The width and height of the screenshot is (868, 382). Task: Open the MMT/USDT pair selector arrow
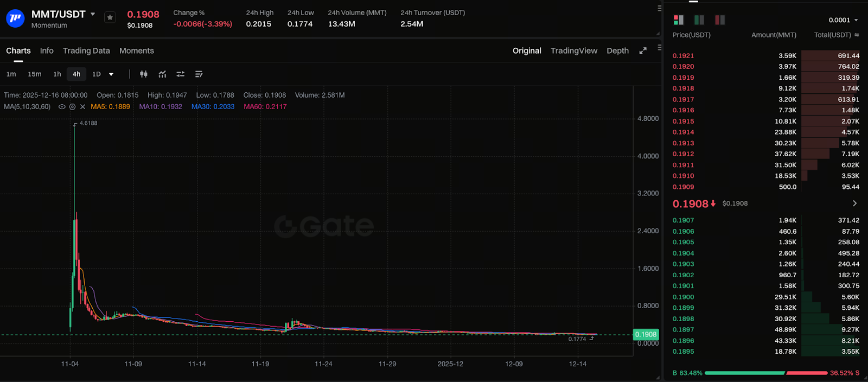pyautogui.click(x=93, y=14)
